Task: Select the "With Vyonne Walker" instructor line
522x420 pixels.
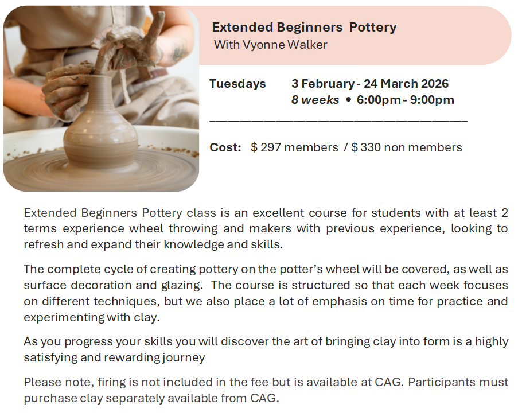Action: 270,45
